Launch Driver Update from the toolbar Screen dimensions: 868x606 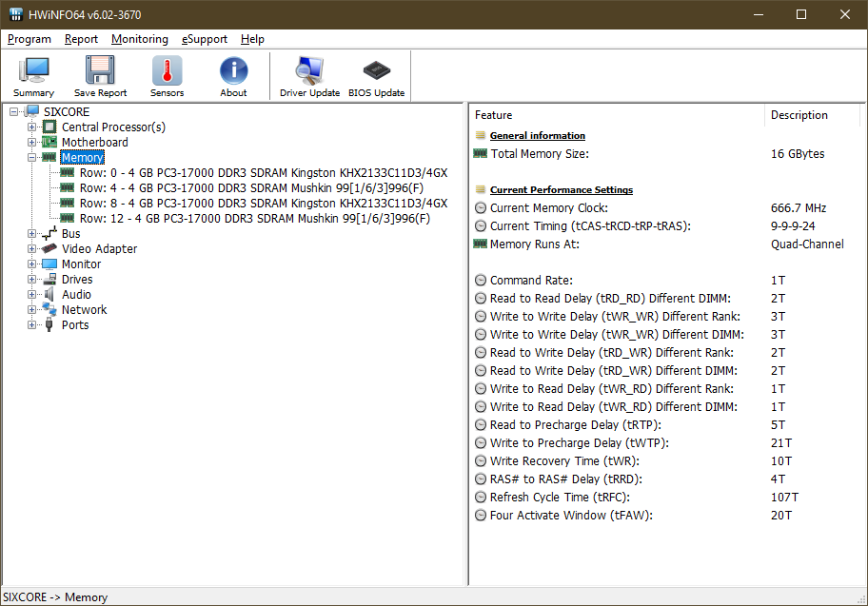coord(309,70)
